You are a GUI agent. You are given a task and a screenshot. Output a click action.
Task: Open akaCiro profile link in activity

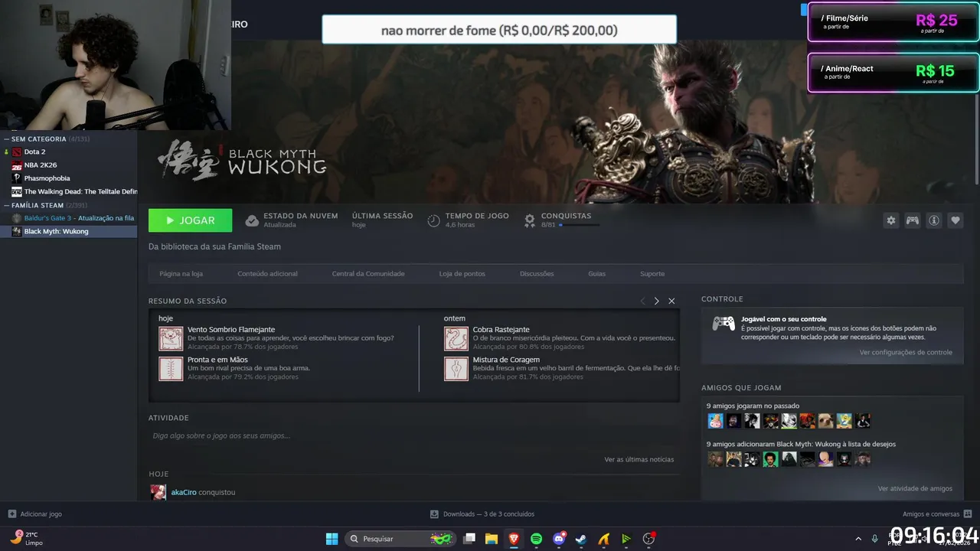184,492
